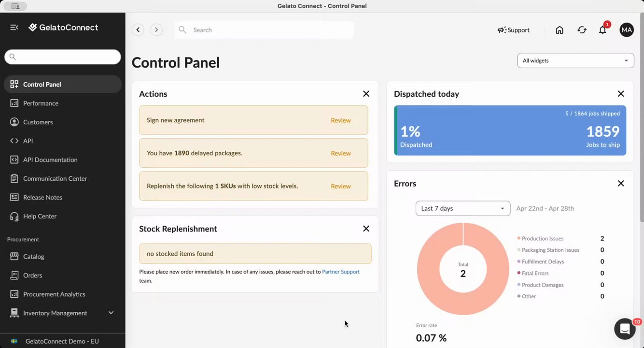The width and height of the screenshot is (644, 348).
Task: Click the sidebar search field
Action: (x=63, y=57)
